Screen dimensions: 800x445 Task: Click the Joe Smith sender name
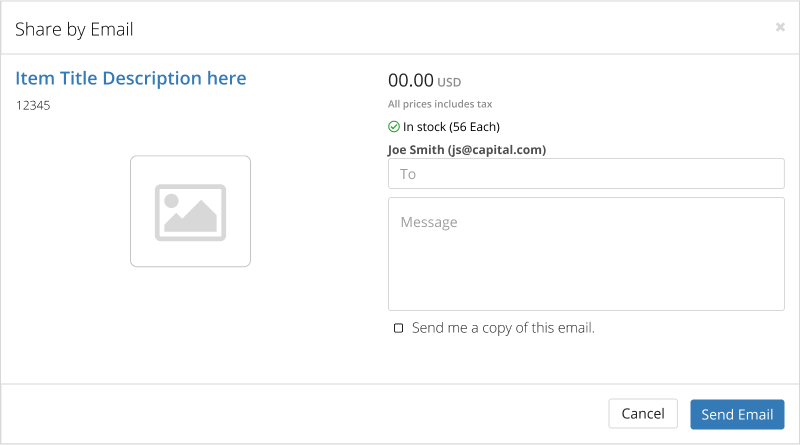click(x=416, y=150)
